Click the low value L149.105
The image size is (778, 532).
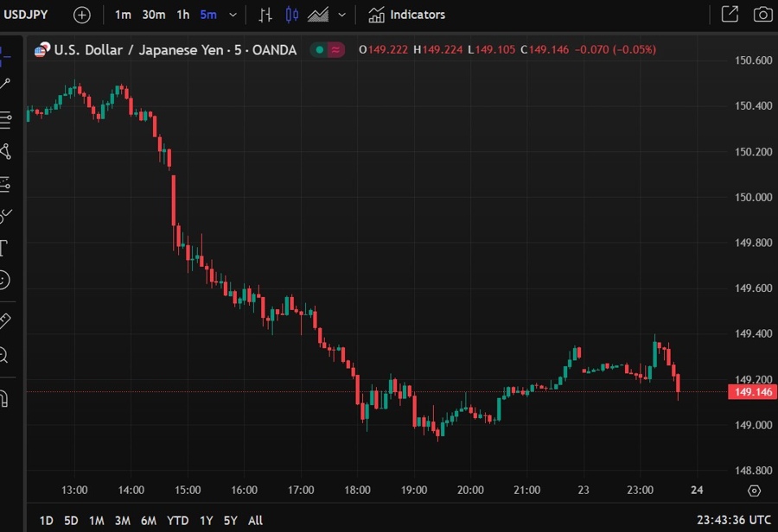[491, 49]
